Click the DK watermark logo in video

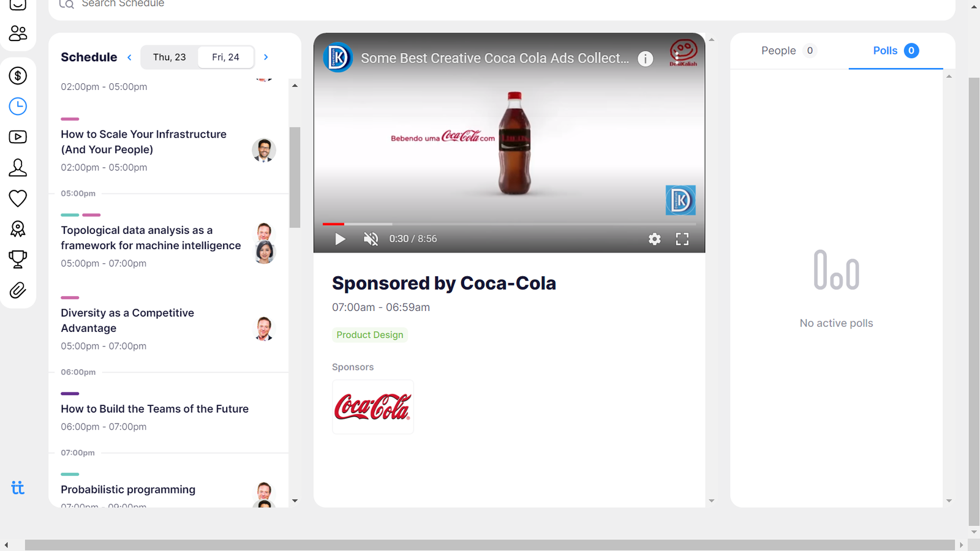[x=680, y=200]
